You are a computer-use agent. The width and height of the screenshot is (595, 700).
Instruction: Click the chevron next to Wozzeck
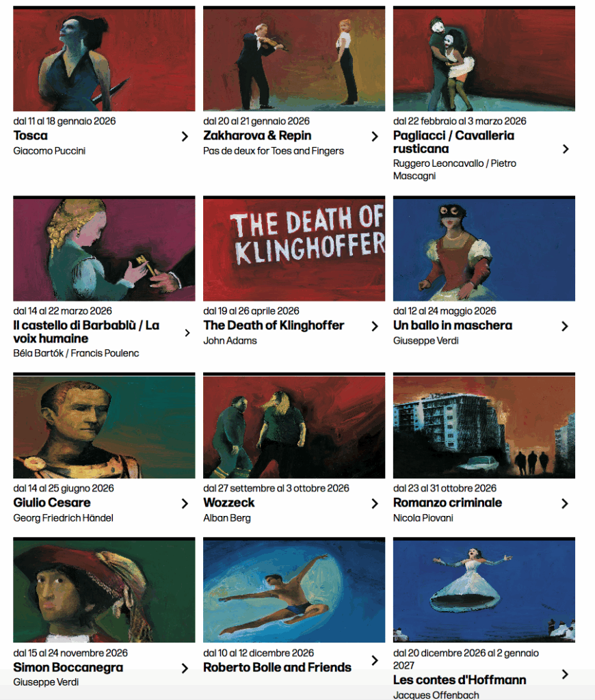[375, 504]
